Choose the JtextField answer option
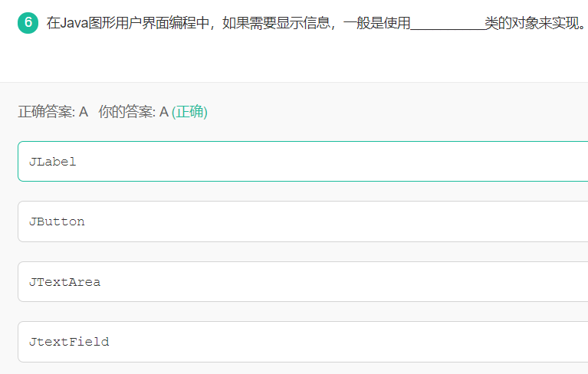 [303, 342]
